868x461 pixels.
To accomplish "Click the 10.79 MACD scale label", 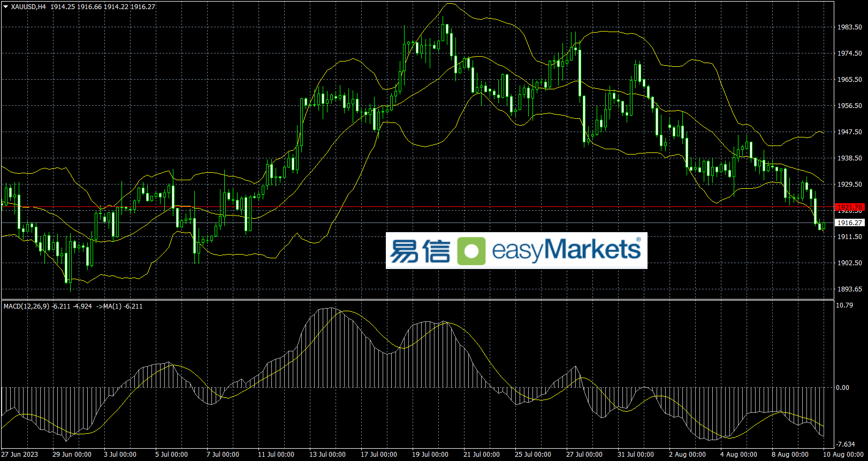I will 844,305.
